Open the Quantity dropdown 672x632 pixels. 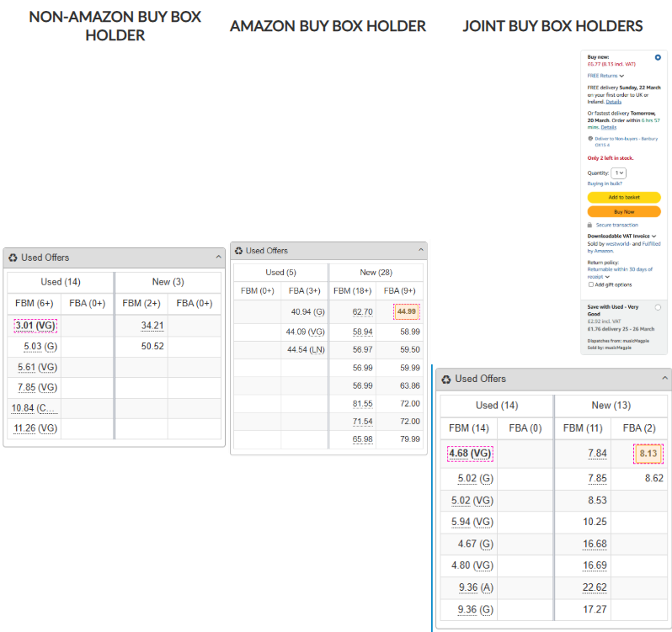point(618,173)
